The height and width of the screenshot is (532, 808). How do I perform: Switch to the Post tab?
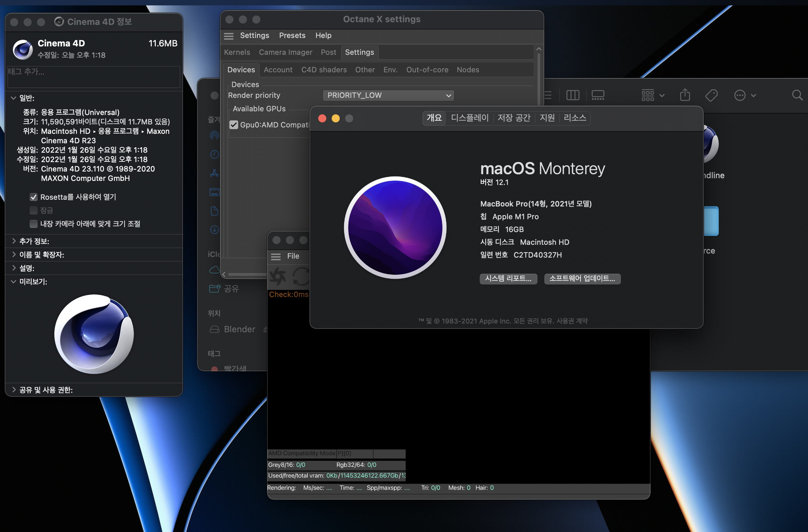(328, 52)
